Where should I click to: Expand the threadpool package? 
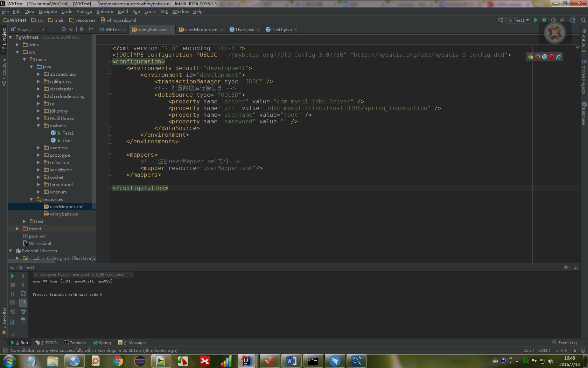(38, 184)
